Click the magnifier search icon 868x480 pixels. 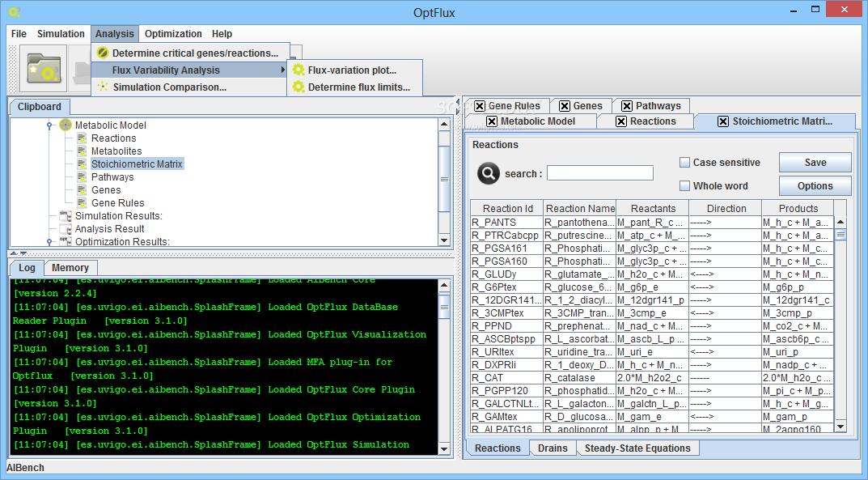(489, 173)
